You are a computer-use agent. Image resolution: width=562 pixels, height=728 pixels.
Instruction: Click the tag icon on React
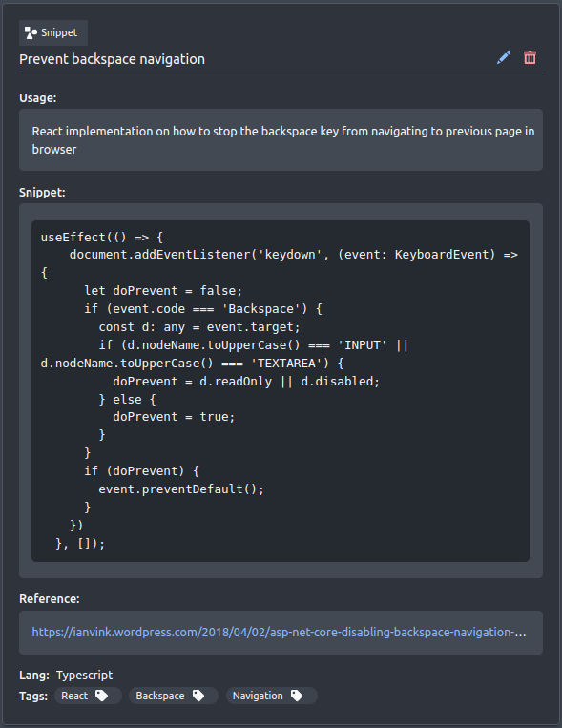coord(102,696)
